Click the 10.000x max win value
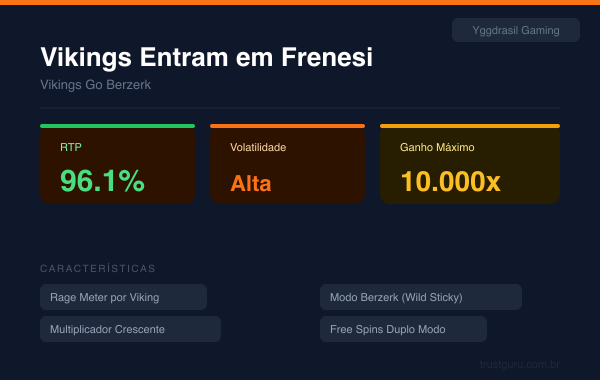 click(450, 181)
